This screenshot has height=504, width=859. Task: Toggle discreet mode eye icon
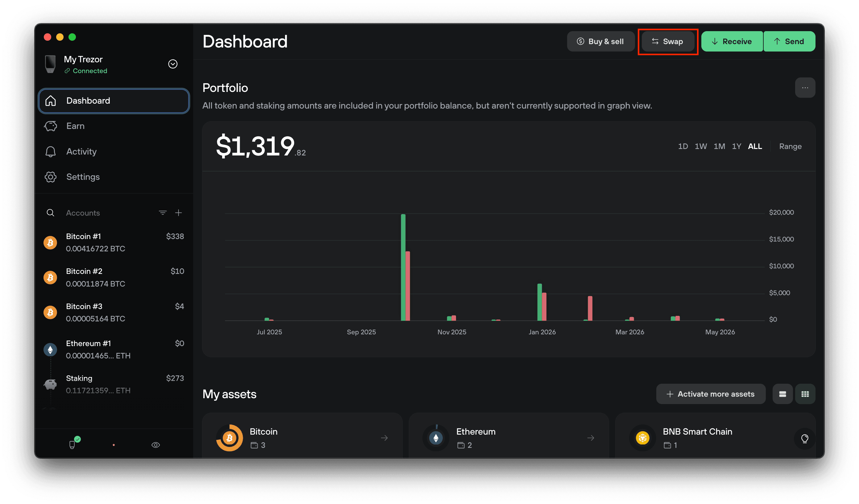pyautogui.click(x=156, y=445)
